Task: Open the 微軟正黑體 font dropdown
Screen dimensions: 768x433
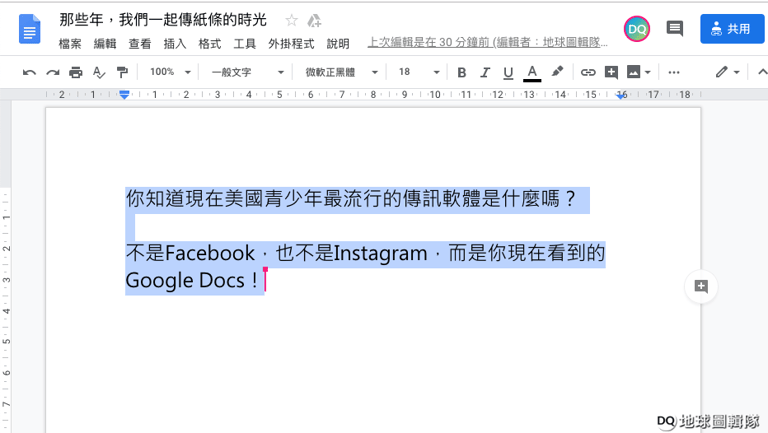Action: tap(341, 72)
